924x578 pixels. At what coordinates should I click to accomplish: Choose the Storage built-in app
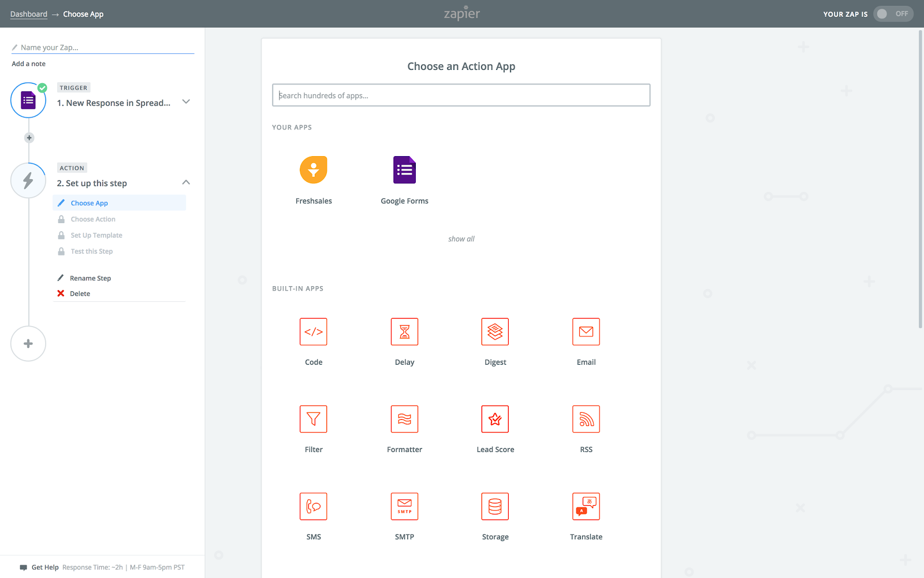[x=495, y=506]
